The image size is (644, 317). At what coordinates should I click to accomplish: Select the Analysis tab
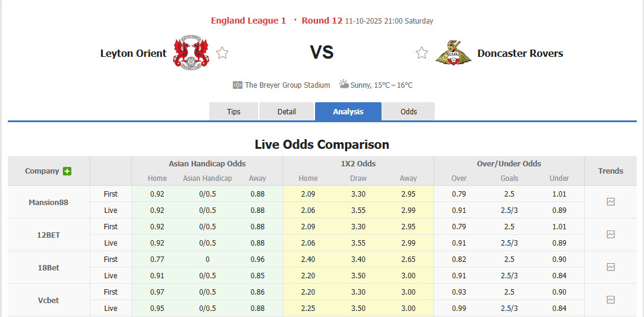(x=348, y=112)
